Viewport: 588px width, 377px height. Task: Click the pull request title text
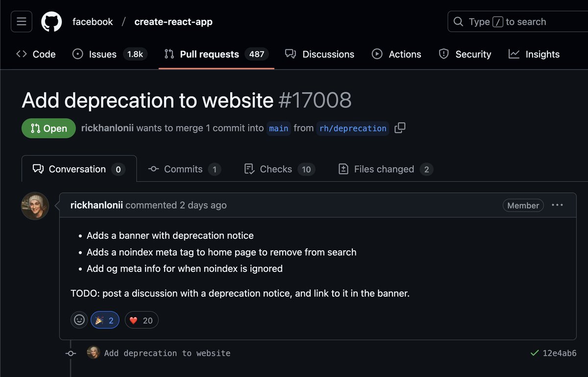point(147,100)
